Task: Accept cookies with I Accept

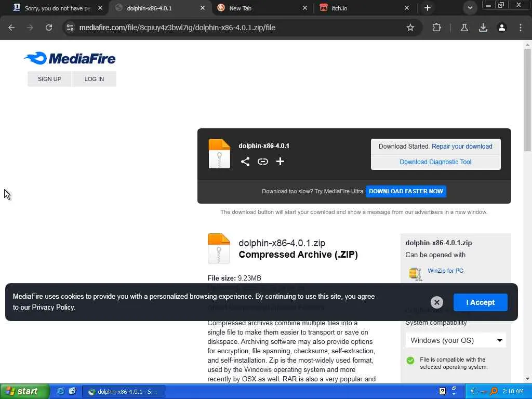Action: [480, 302]
